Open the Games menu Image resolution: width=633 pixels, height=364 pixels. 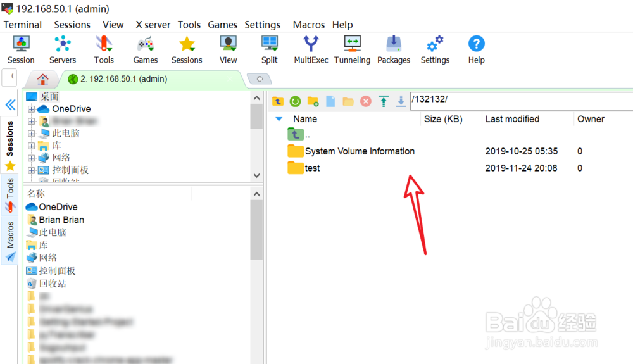[222, 25]
